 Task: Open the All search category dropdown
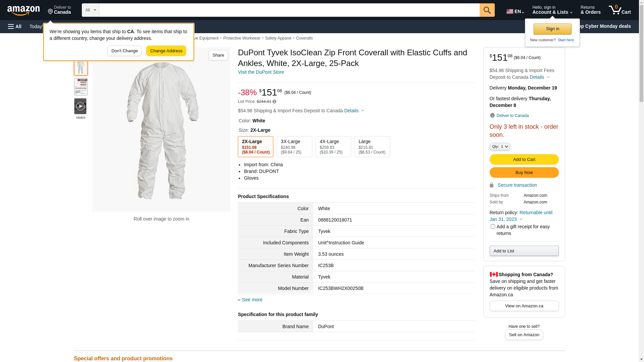[90, 10]
